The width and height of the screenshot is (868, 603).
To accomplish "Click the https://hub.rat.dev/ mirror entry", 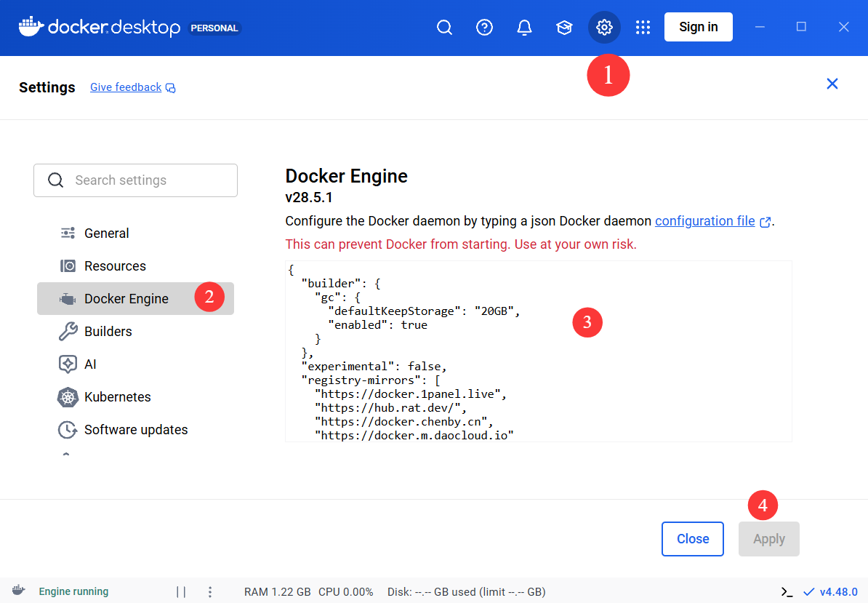I will pyautogui.click(x=391, y=408).
